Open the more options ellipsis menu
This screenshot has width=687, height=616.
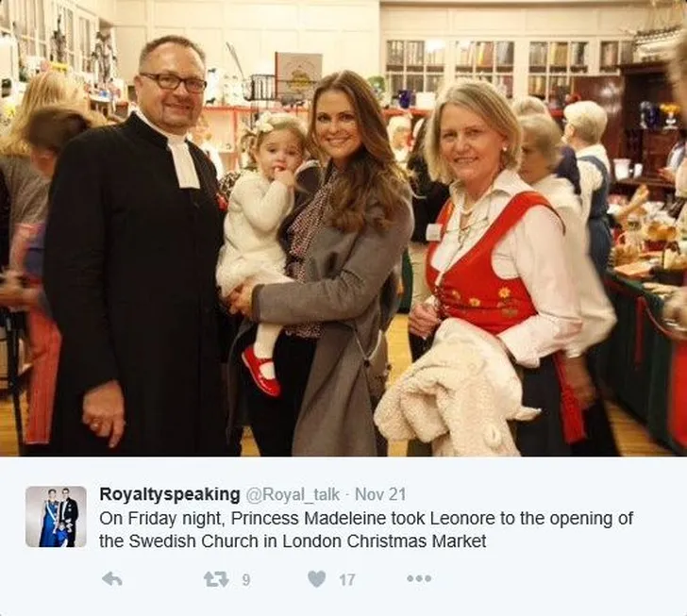click(x=419, y=579)
